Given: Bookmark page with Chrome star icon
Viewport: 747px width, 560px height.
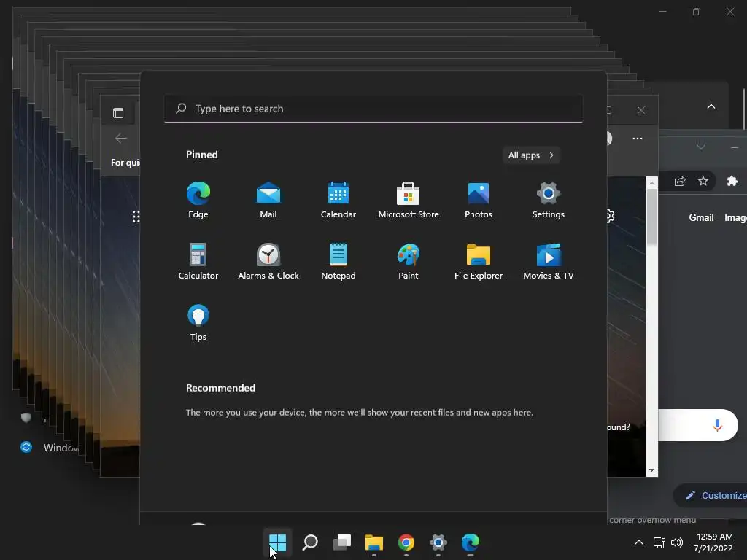Looking at the screenshot, I should (x=703, y=181).
